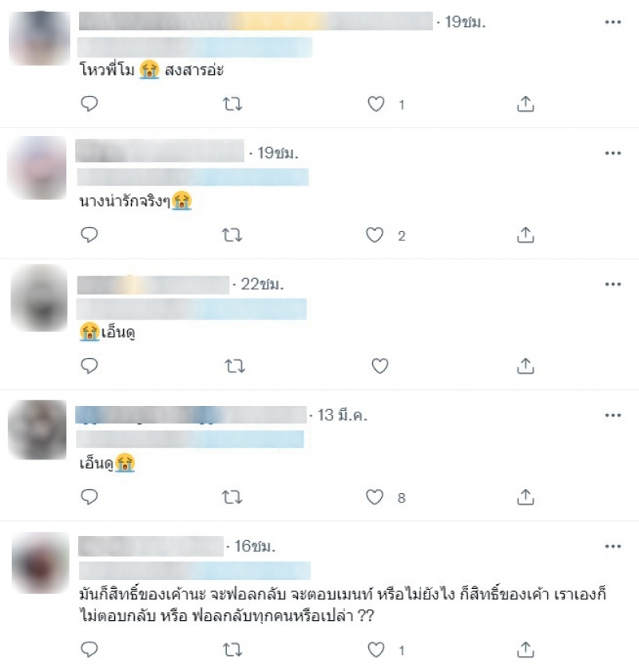Open avatar of the นางน่ารักจริงๆ tweet author
Screen dimensions: 639x672
coord(38,168)
